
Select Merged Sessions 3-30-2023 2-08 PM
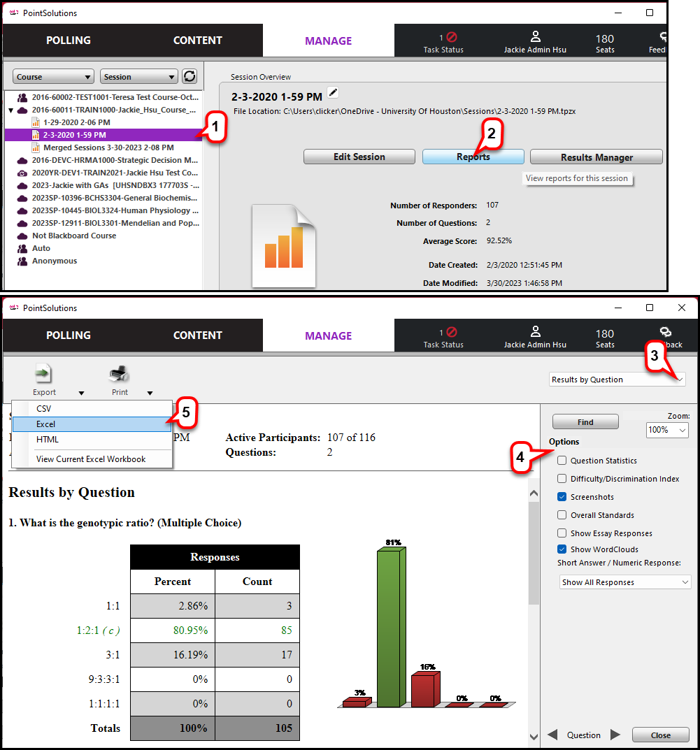click(102, 147)
